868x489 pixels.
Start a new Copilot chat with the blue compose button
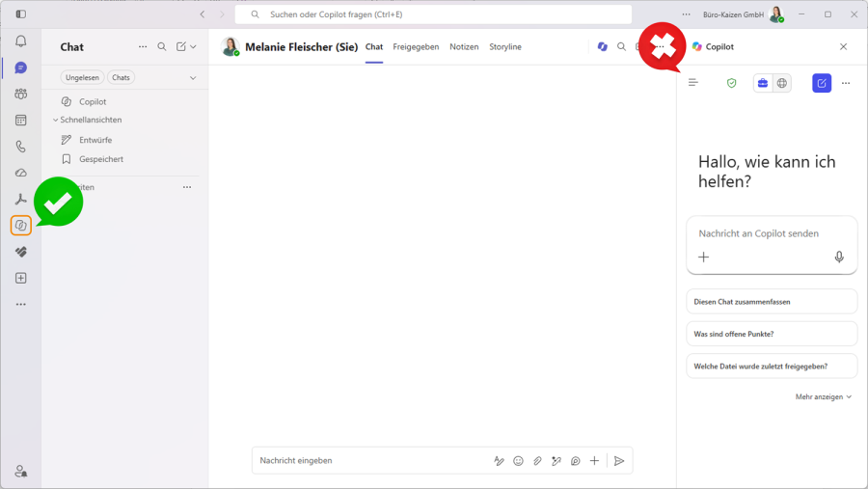click(x=822, y=83)
